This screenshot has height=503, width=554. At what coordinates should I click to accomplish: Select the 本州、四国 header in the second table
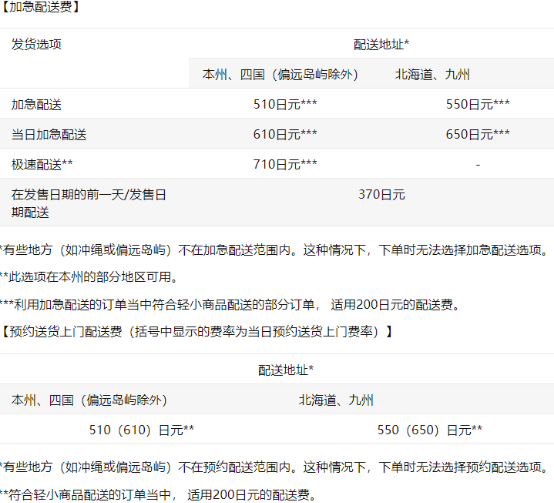coord(89,400)
